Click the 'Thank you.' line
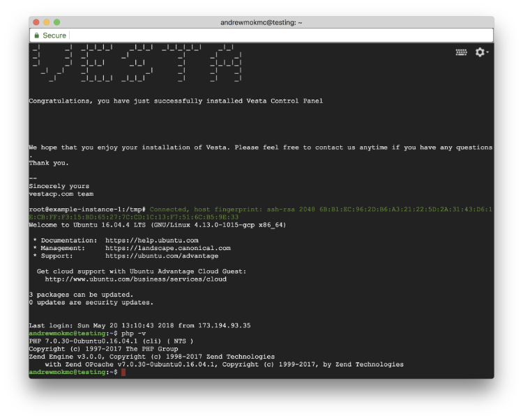Viewport: 523px width, 420px height. tap(49, 163)
